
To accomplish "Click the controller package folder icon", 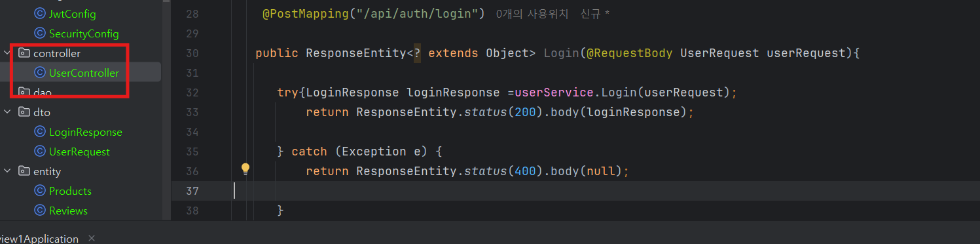I will tap(24, 53).
